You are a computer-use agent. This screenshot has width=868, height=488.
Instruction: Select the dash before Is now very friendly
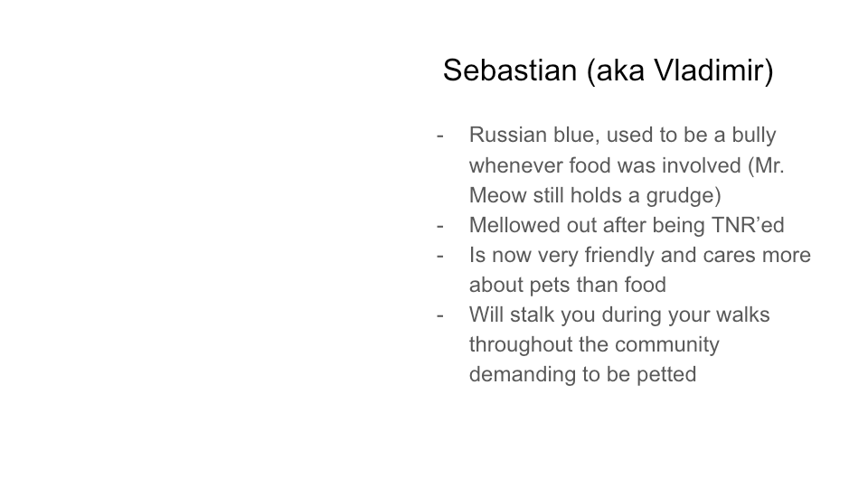(x=440, y=256)
